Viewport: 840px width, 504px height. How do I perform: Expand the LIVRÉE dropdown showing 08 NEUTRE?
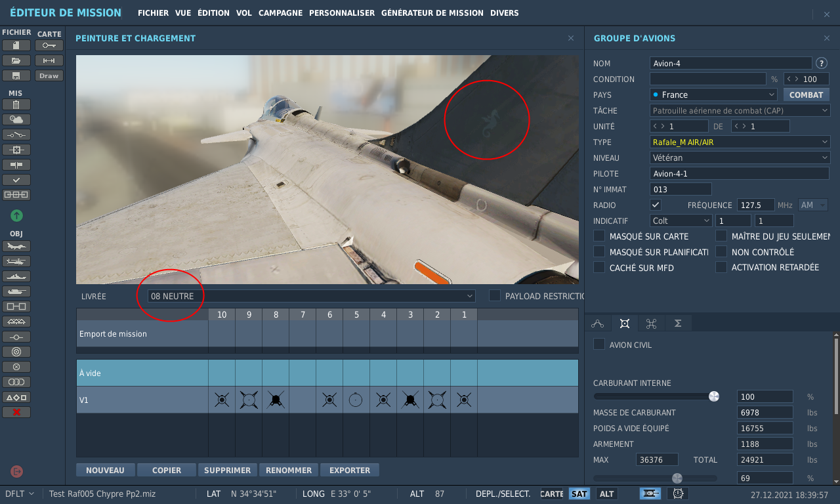311,296
